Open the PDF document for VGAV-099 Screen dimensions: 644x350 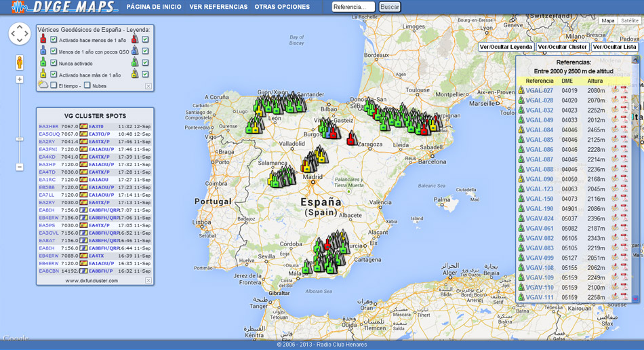(624, 258)
